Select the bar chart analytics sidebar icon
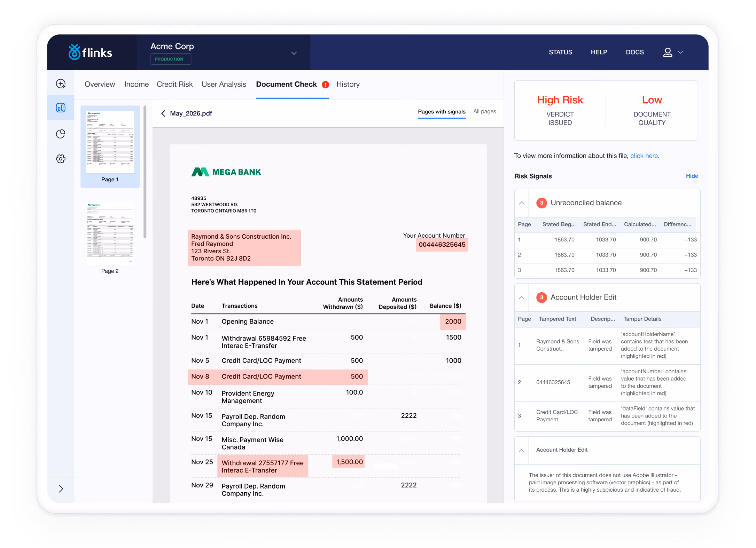The image size is (756, 548). pyautogui.click(x=61, y=108)
